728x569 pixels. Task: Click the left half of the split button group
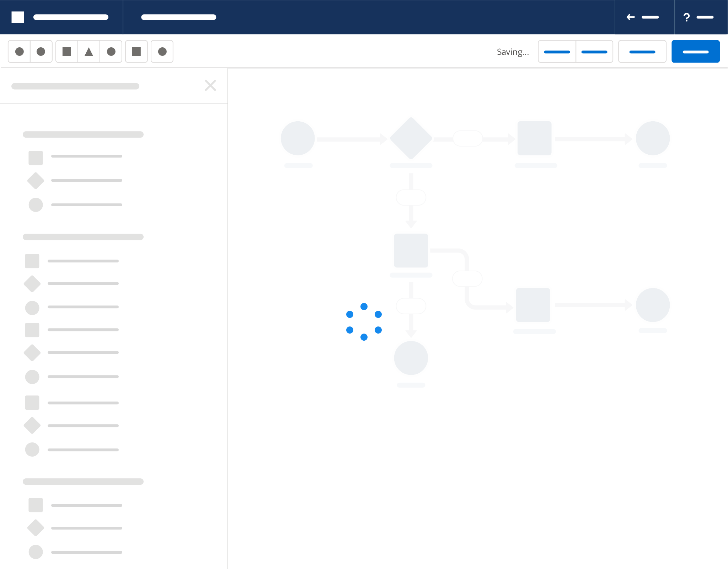pyautogui.click(x=557, y=52)
